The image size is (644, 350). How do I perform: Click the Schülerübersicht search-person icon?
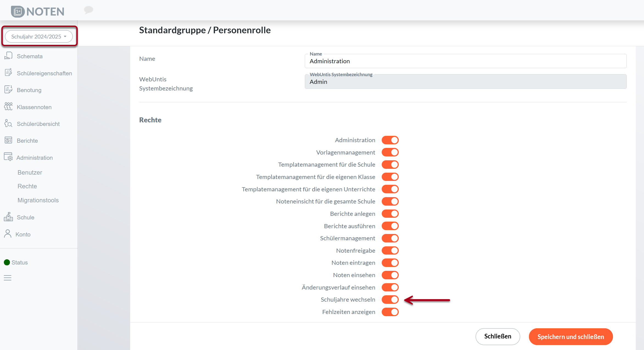(8, 123)
